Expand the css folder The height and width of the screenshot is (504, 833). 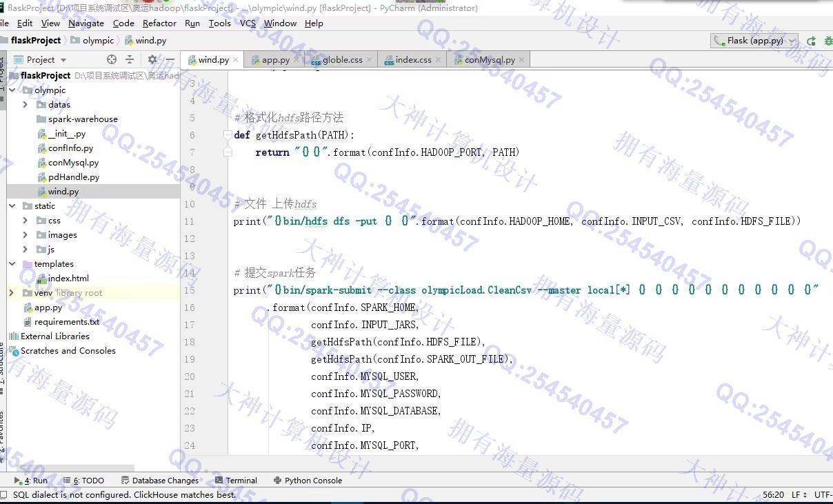click(26, 220)
